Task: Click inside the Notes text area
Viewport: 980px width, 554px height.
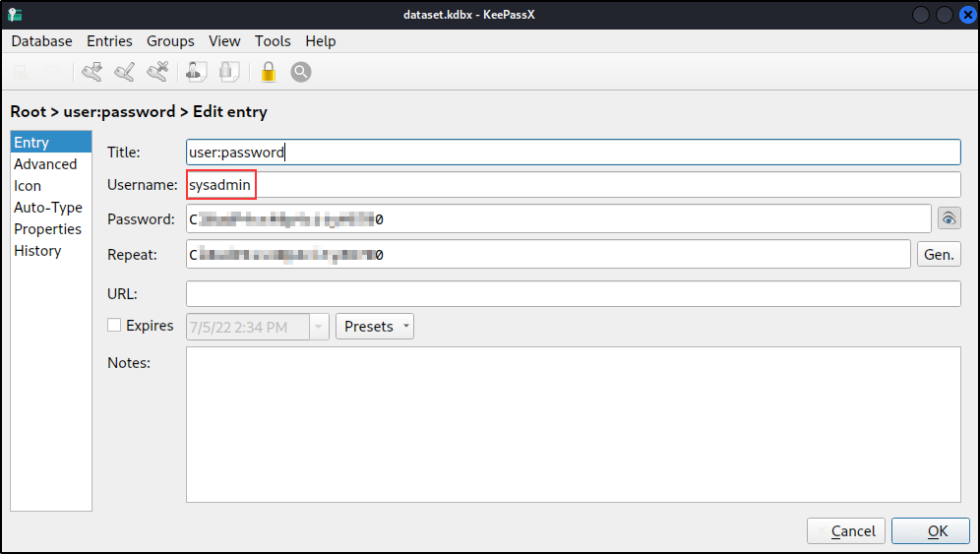Action: tap(573, 424)
